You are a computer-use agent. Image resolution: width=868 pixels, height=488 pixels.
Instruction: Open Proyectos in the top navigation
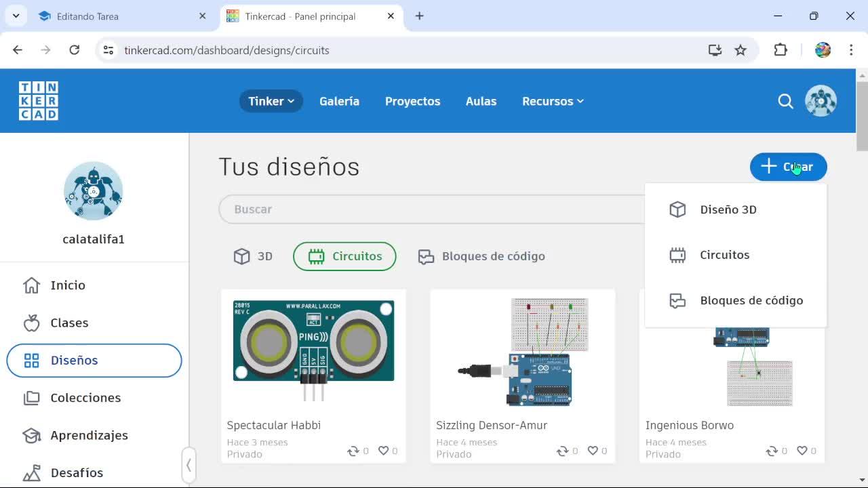412,101
